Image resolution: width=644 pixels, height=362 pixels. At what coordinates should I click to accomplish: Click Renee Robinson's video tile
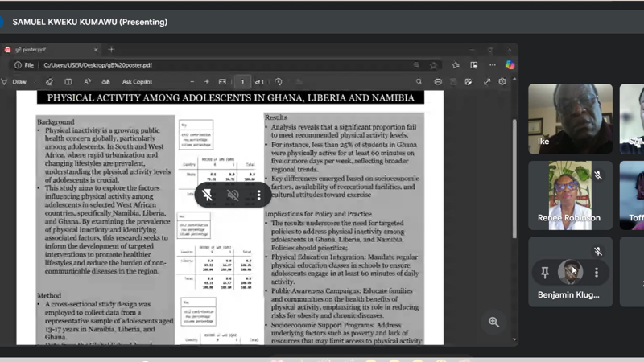point(570,195)
